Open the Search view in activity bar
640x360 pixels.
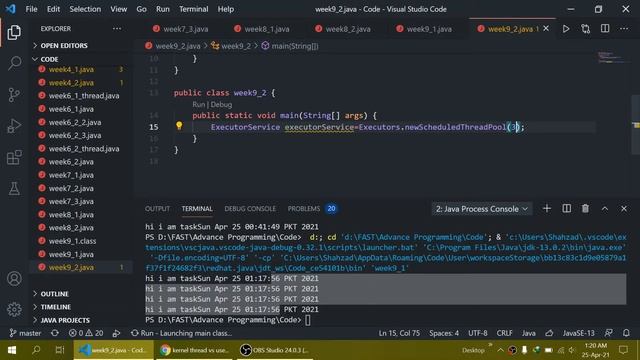click(14, 63)
